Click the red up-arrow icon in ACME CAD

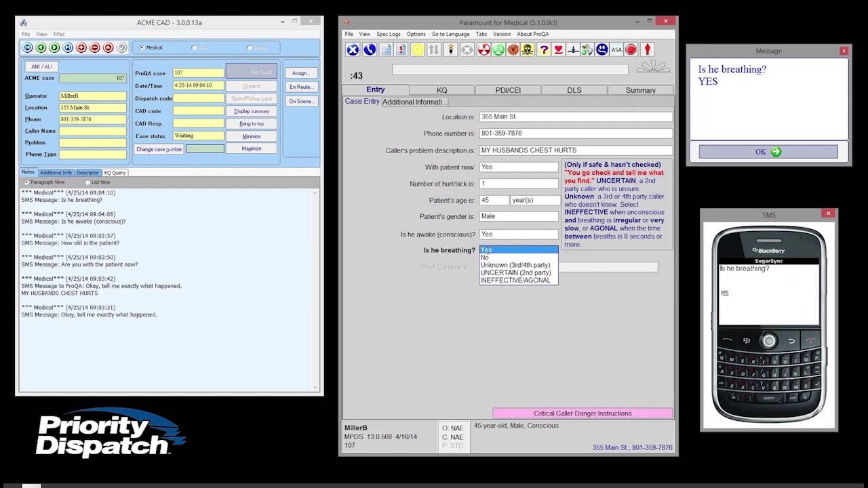pos(108,47)
